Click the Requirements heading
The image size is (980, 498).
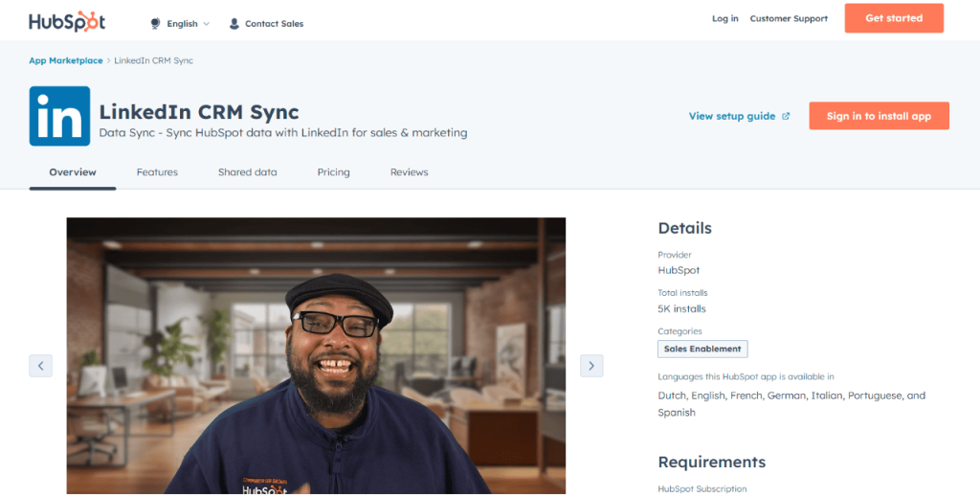[x=712, y=463]
